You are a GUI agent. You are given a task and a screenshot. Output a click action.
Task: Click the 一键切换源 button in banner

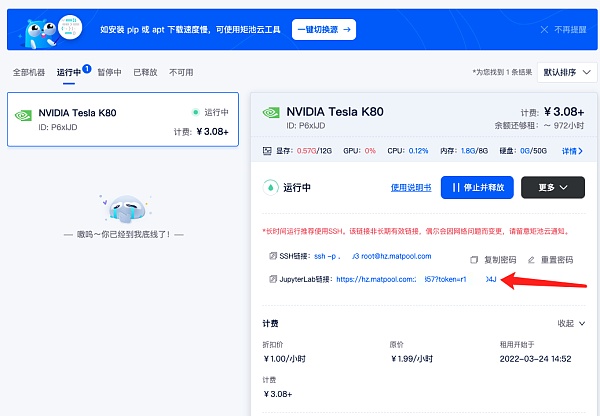pyautogui.click(x=323, y=30)
